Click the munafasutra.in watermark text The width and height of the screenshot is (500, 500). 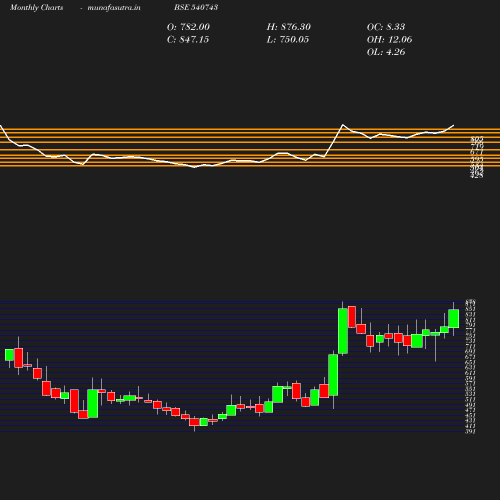point(114,8)
